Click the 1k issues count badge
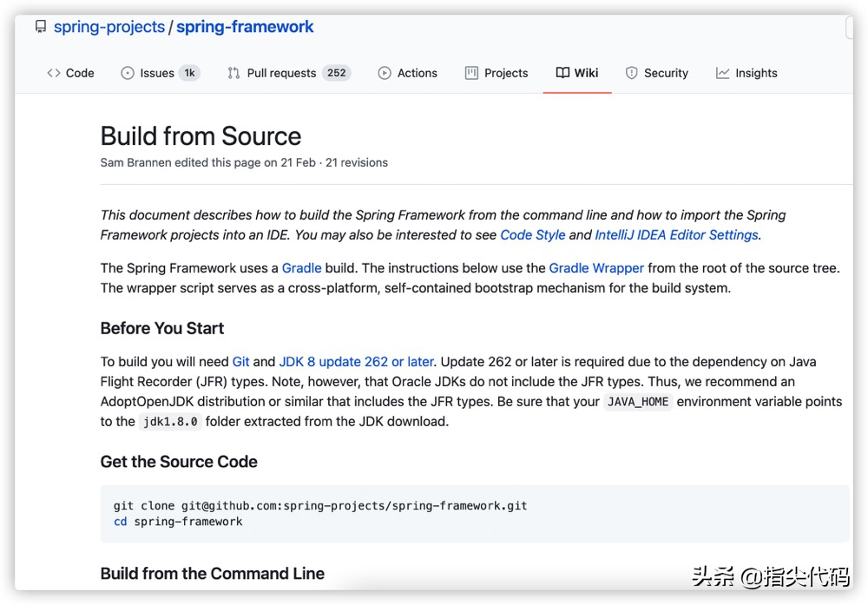The width and height of the screenshot is (868, 605). click(189, 73)
